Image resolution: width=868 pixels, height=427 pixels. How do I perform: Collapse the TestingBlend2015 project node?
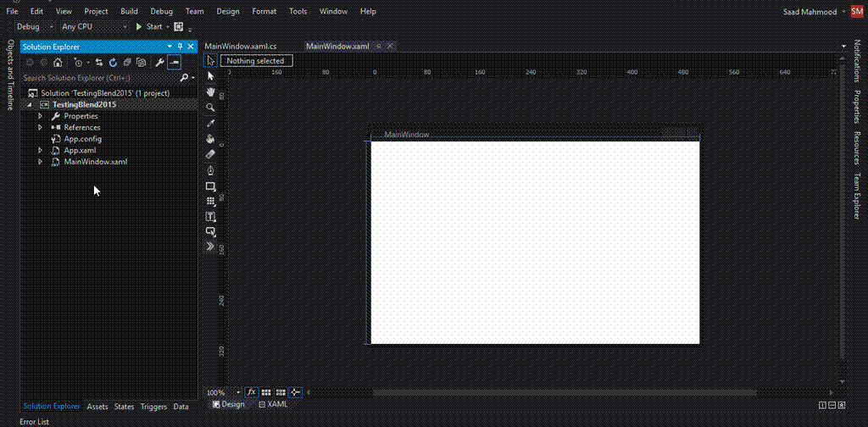29,104
